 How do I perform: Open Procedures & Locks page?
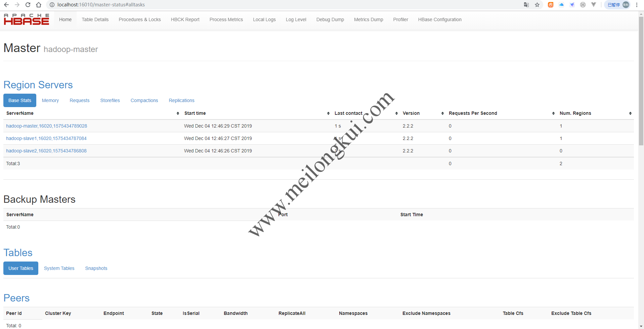coord(140,19)
